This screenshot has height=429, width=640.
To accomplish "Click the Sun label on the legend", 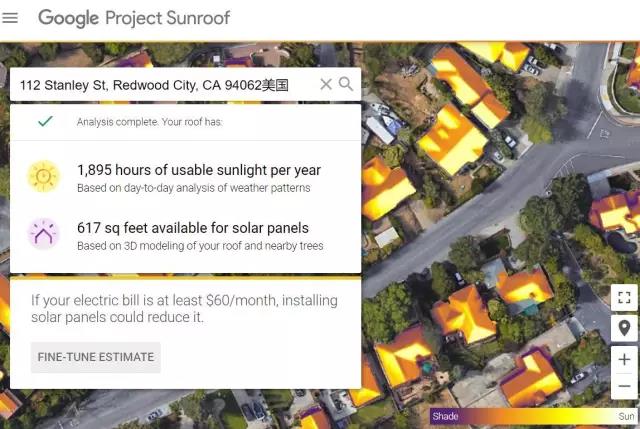I will click(626, 414).
